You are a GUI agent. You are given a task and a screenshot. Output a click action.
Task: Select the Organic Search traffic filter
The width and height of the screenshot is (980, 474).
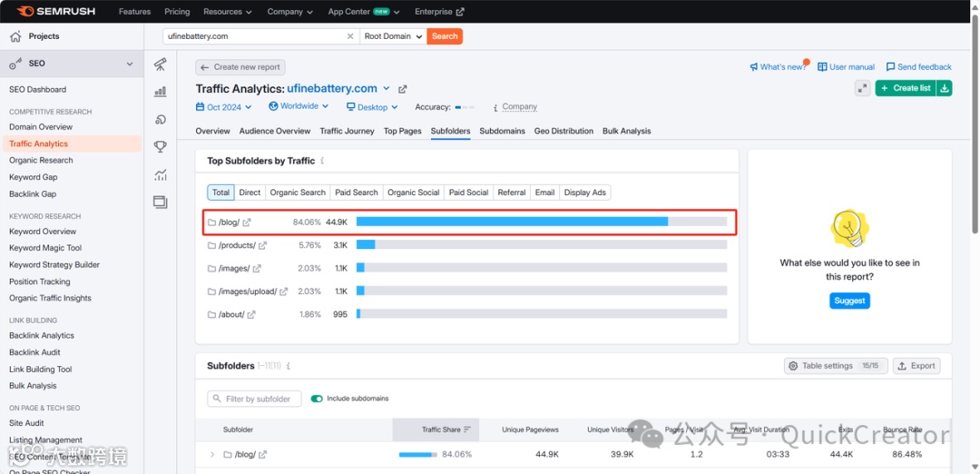298,193
